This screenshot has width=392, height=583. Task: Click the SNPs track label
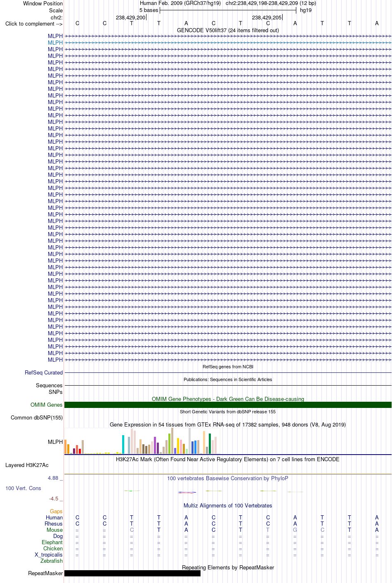[x=56, y=392]
